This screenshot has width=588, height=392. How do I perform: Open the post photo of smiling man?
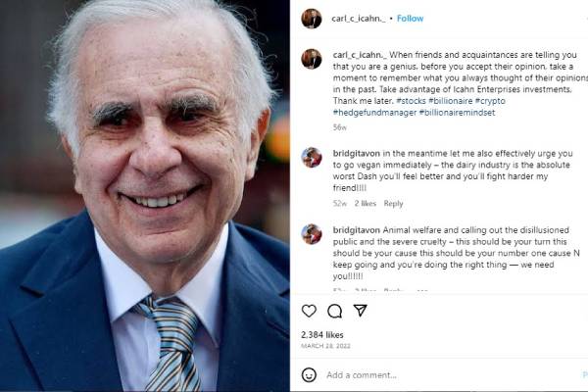point(145,196)
